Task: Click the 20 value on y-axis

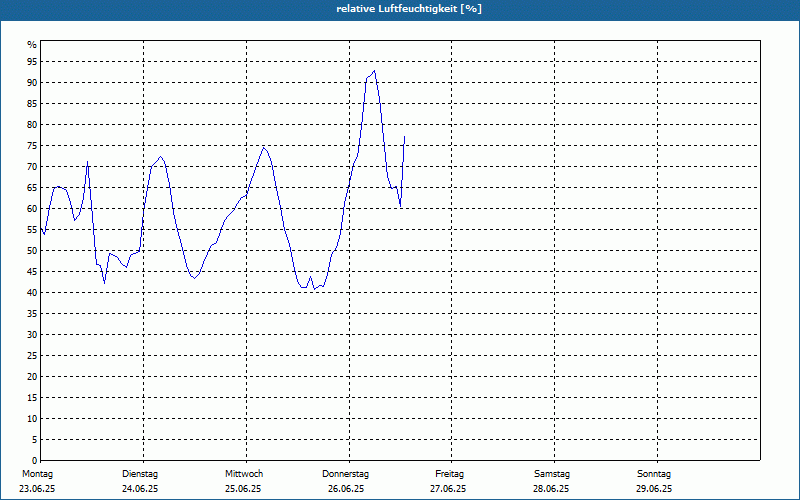Action: (32, 377)
